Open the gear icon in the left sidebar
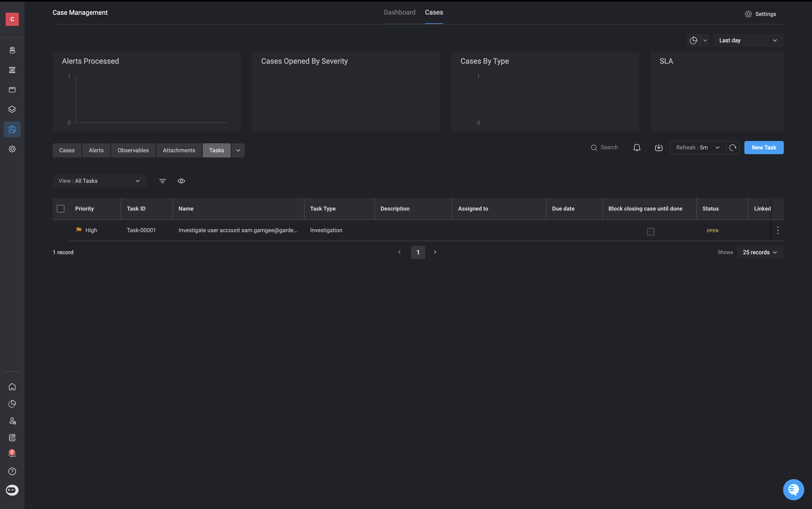 [12, 149]
